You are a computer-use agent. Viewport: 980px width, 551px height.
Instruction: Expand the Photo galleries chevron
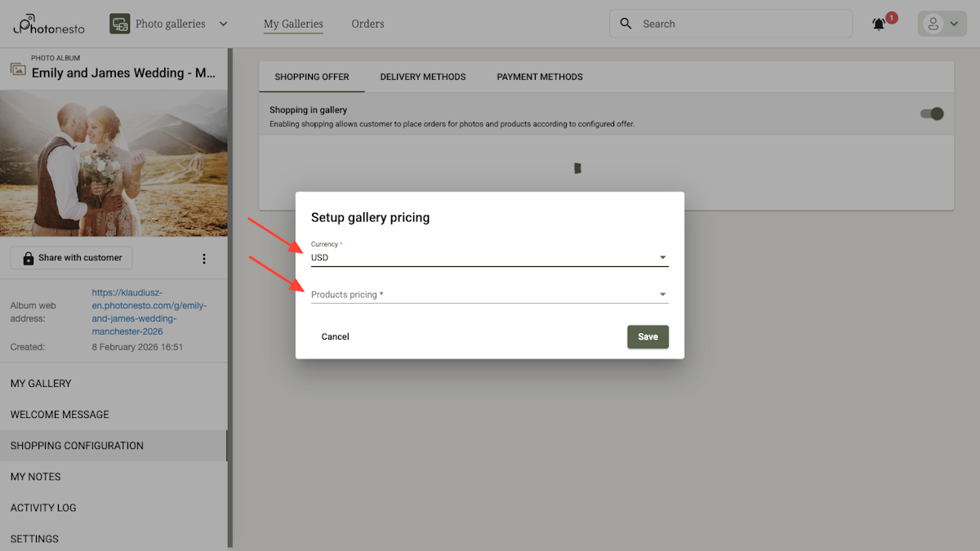[x=223, y=24]
